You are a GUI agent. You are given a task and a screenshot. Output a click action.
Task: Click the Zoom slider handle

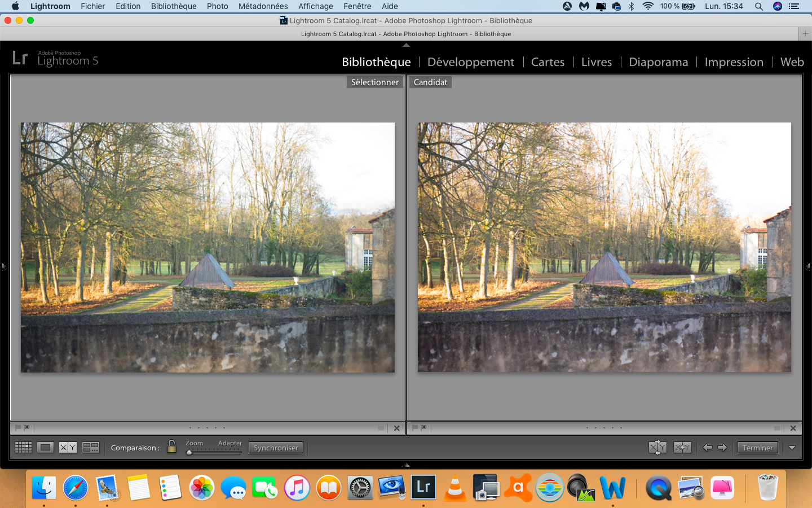coord(189,452)
